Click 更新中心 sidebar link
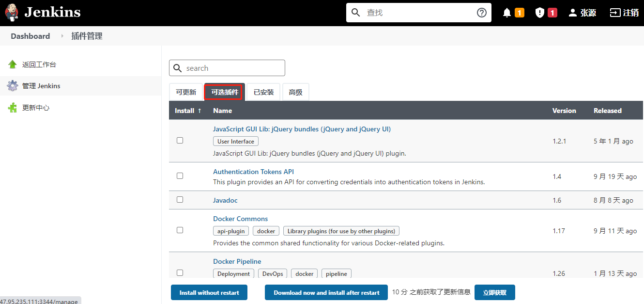Screen dimensions: 644x304 coord(36,108)
